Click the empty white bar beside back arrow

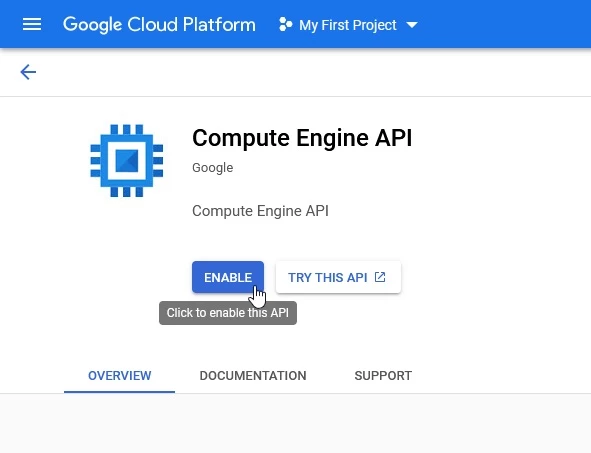point(313,72)
